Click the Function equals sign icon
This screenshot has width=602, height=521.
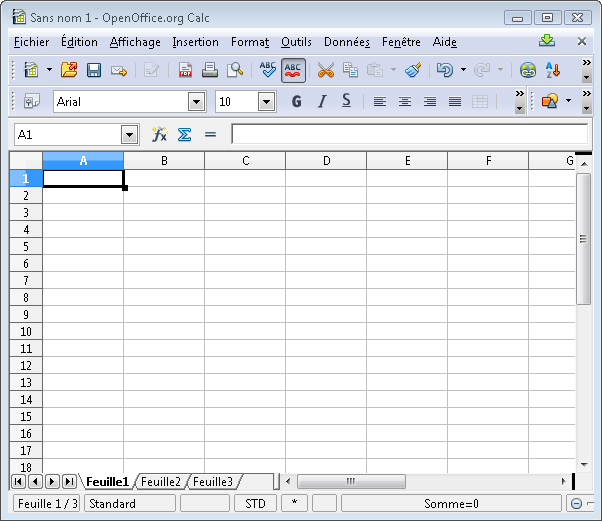[210, 134]
